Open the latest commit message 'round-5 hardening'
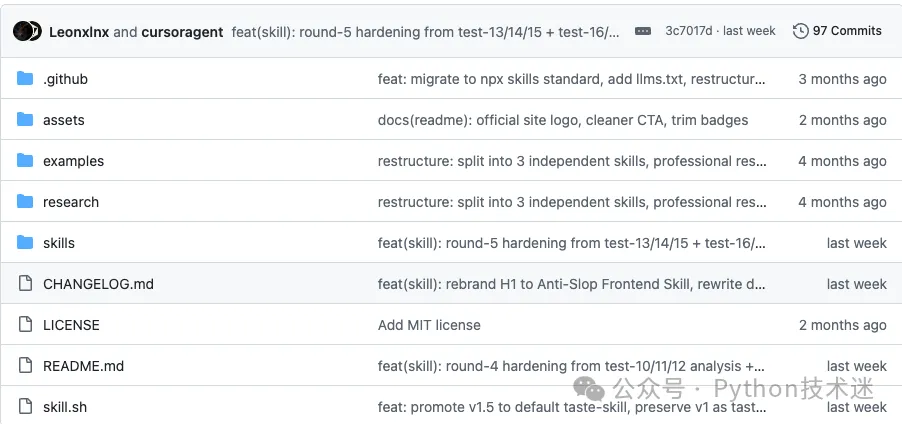The width and height of the screenshot is (902, 424). point(426,32)
